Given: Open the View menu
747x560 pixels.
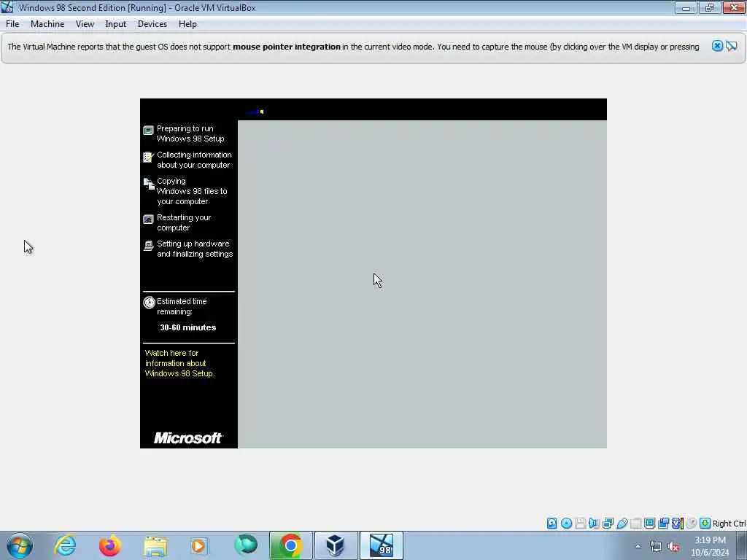Looking at the screenshot, I should click(85, 24).
